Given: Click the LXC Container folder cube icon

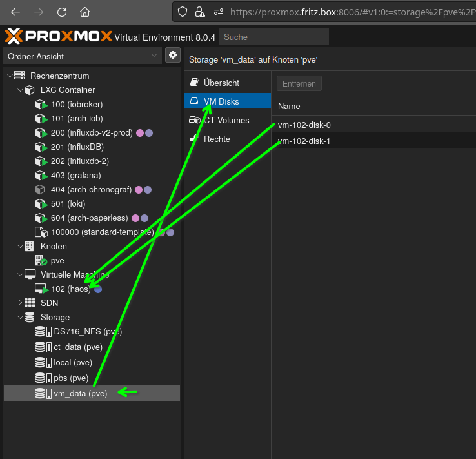Looking at the screenshot, I should pos(30,90).
